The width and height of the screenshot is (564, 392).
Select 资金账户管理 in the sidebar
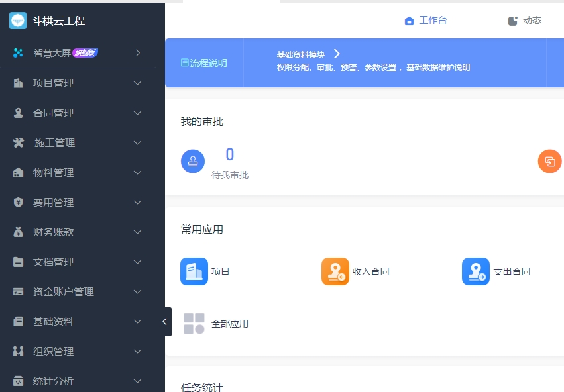63,292
